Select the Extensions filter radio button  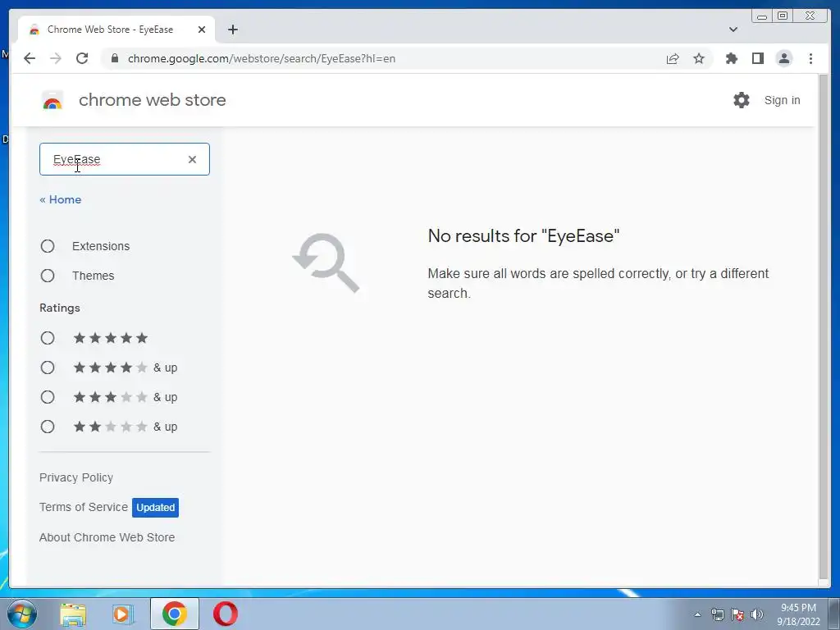(x=48, y=246)
